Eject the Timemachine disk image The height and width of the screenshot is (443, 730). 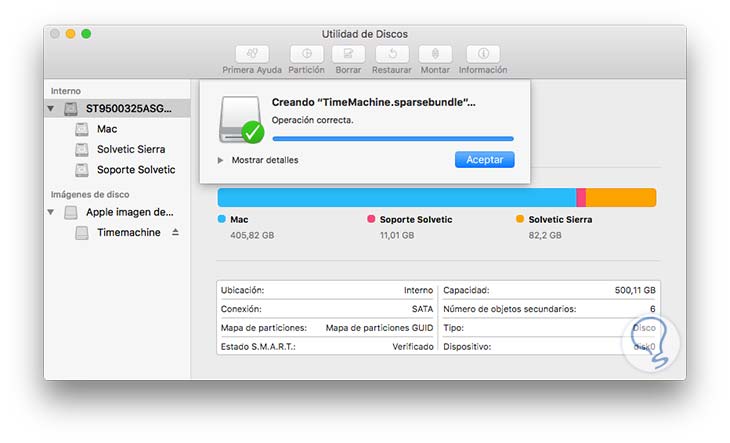coord(176,232)
